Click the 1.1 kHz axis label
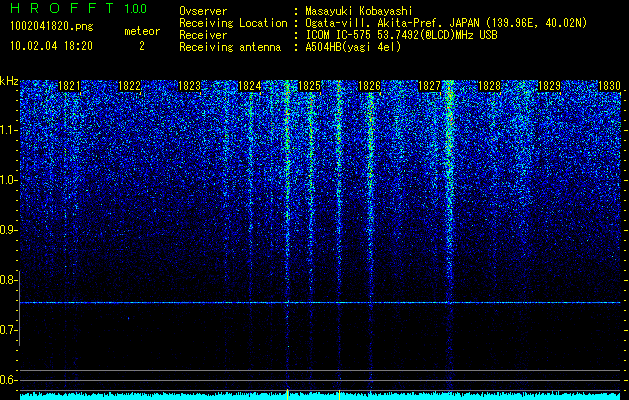 click(x=9, y=131)
